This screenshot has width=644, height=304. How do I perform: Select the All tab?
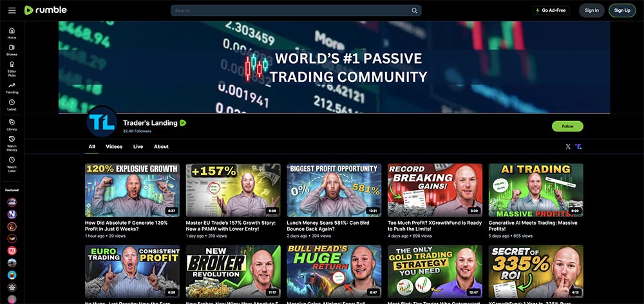(x=91, y=147)
